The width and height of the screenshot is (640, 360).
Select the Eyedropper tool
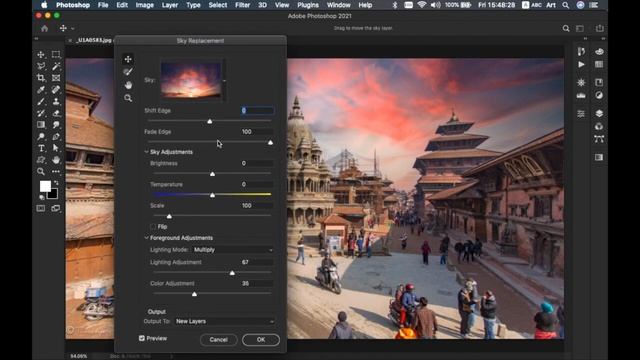pyautogui.click(x=41, y=89)
